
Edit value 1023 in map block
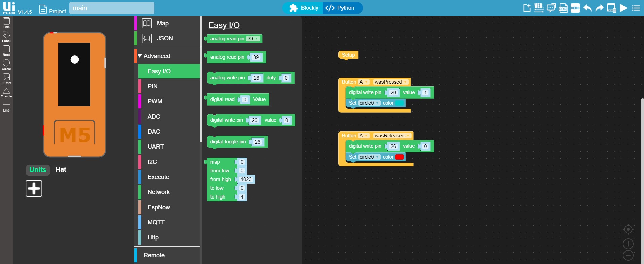246,179
